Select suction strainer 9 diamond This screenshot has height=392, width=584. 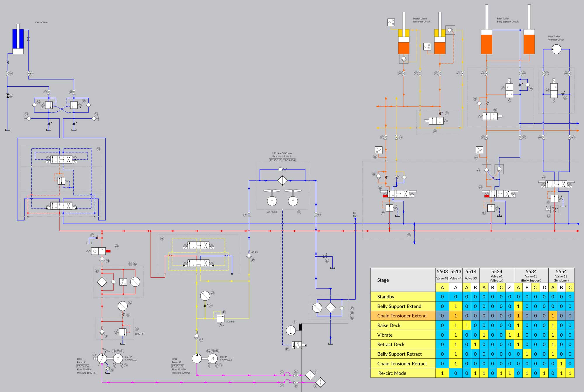tap(320, 382)
